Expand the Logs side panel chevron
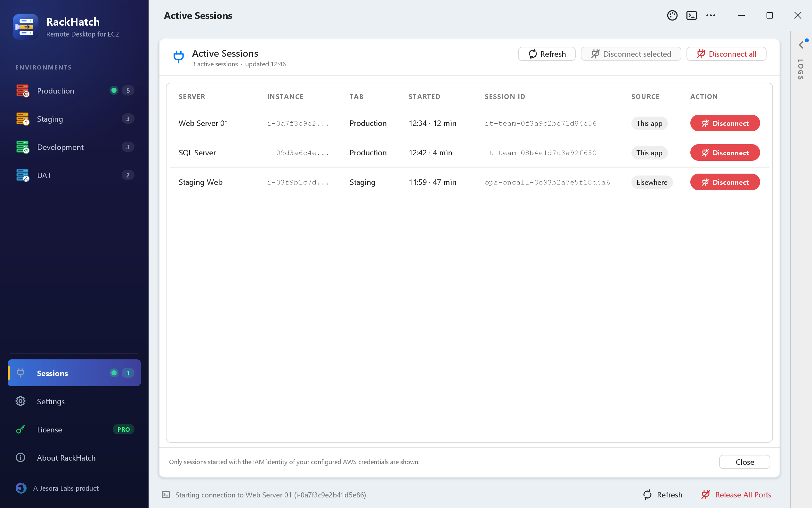This screenshot has width=812, height=508. click(x=801, y=45)
